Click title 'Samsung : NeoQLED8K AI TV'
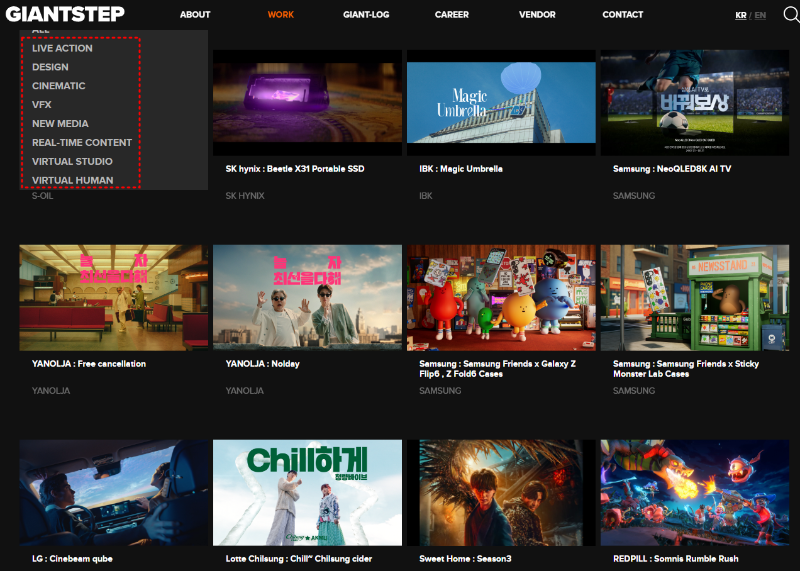The height and width of the screenshot is (571, 800). [x=672, y=169]
